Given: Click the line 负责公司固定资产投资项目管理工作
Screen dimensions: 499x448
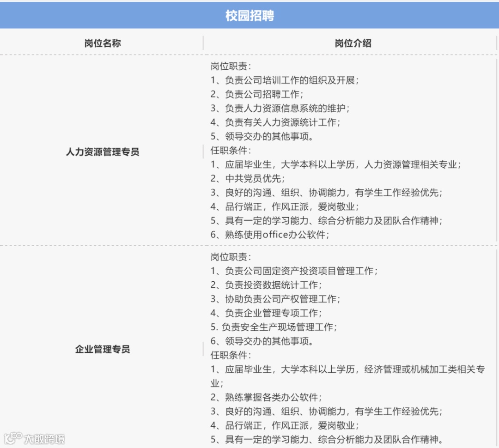Looking at the screenshot, I should pyautogui.click(x=294, y=271).
